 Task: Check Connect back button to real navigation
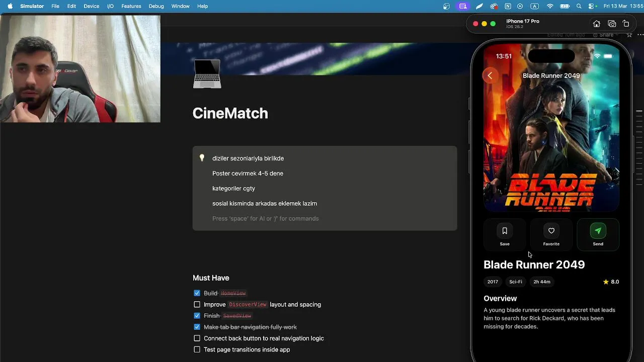click(197, 338)
